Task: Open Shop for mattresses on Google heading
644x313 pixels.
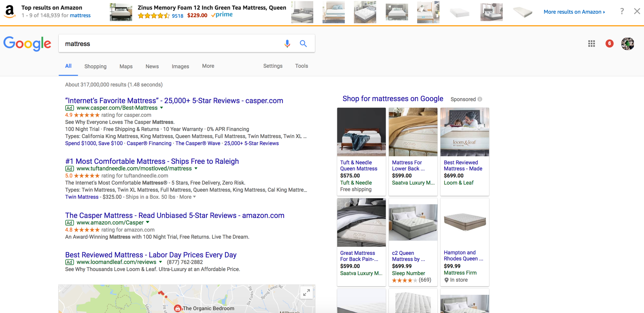Action: pos(393,99)
